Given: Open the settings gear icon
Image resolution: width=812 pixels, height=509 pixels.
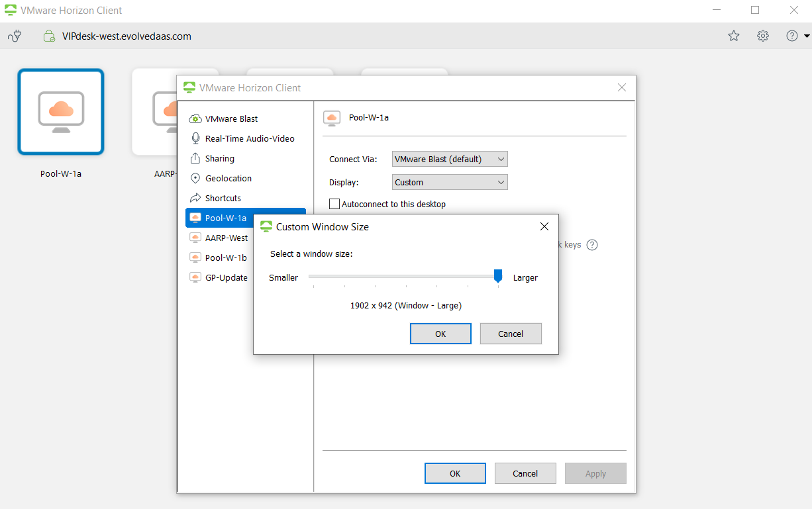Looking at the screenshot, I should (763, 36).
